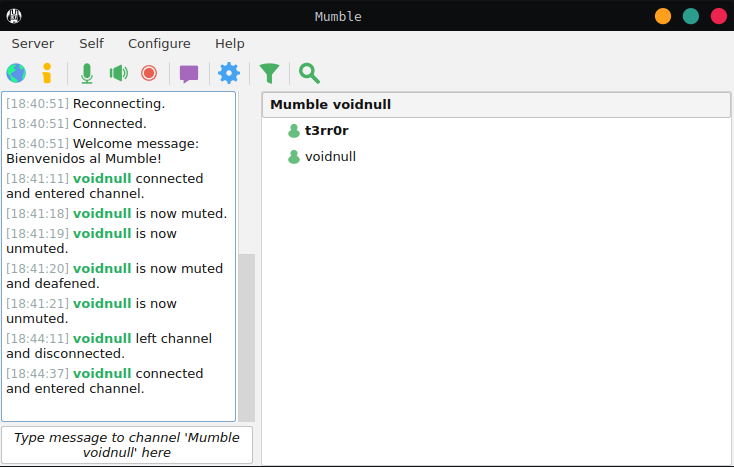The height and width of the screenshot is (467, 734).
Task: Click the magnifier search icon
Action: (309, 73)
